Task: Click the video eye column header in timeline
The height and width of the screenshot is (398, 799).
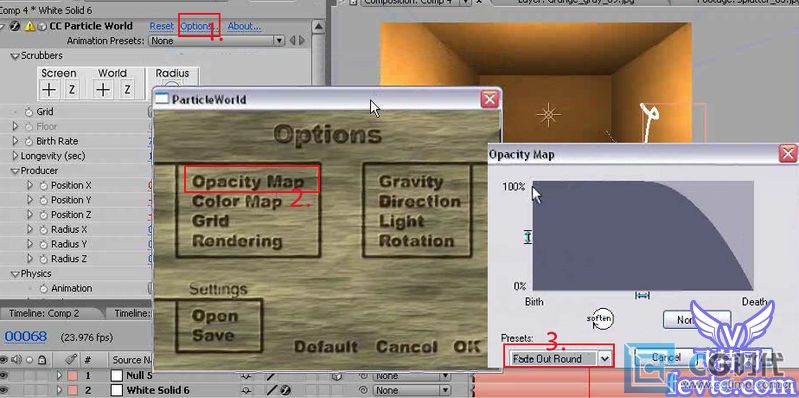Action: (3, 360)
